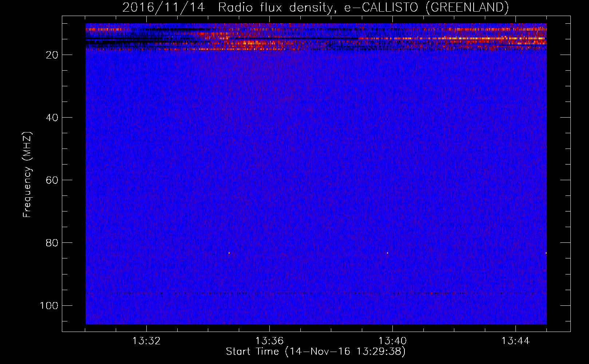Click the 13:44 time tick label
The height and width of the screenshot is (364, 589).
[515, 341]
